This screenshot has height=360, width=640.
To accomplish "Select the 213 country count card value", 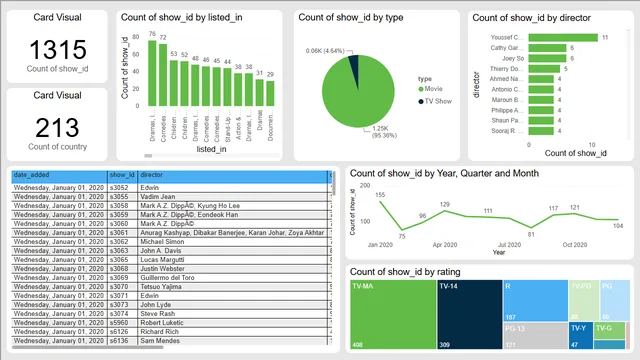I will (x=57, y=128).
